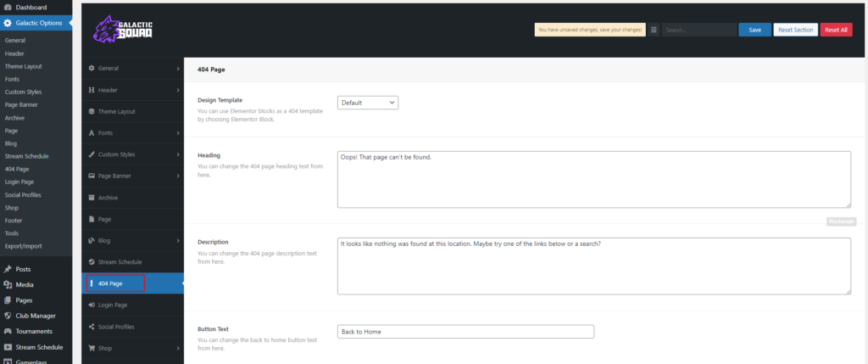Click the Custom Styles brush icon

pyautogui.click(x=92, y=154)
